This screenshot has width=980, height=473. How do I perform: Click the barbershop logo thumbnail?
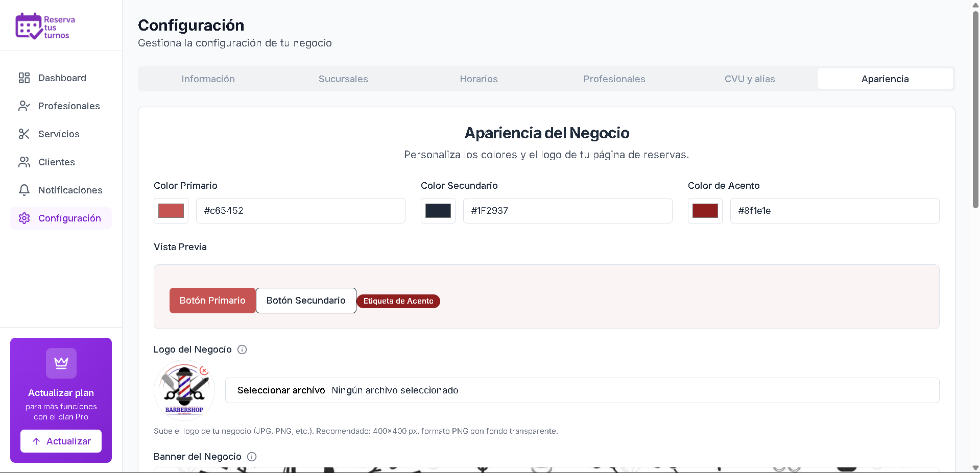coord(184,390)
